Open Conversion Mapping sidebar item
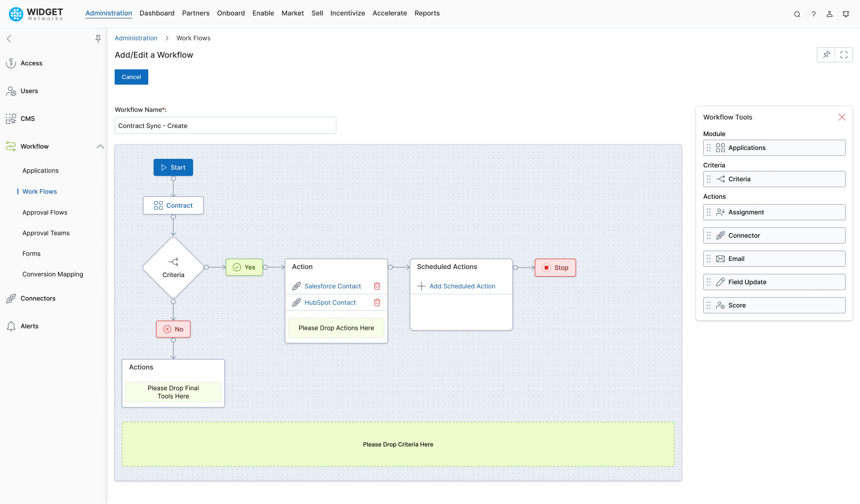860x504 pixels. [53, 274]
